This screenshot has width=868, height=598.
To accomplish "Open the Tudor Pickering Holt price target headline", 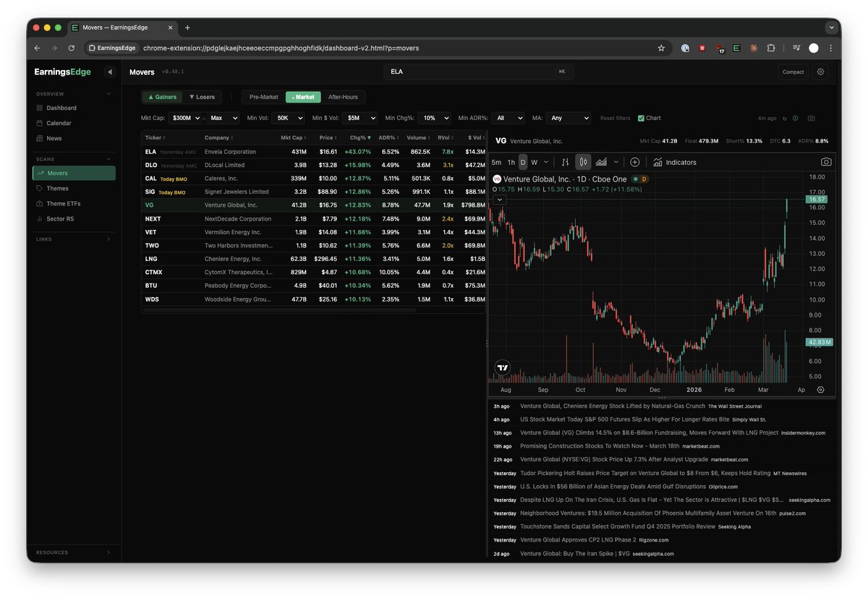I will click(645, 473).
